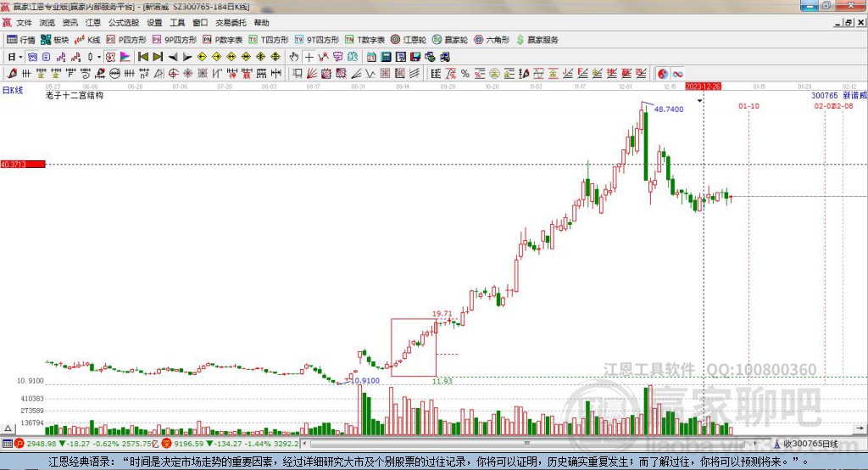Image resolution: width=868 pixels, height=470 pixels.
Task: Open the 9P四方形 tool
Action: [x=174, y=40]
